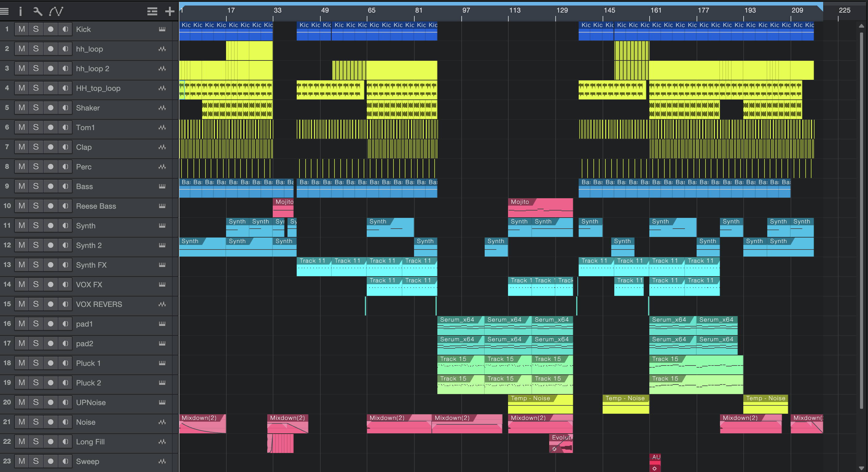Click bar 97 on the timeline ruler
Image resolution: width=868 pixels, height=472 pixels.
click(466, 11)
